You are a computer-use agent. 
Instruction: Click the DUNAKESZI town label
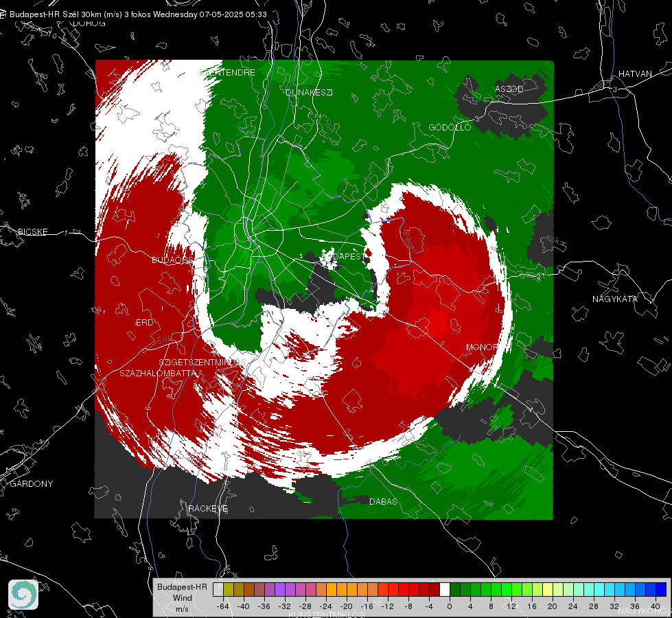[x=309, y=92]
